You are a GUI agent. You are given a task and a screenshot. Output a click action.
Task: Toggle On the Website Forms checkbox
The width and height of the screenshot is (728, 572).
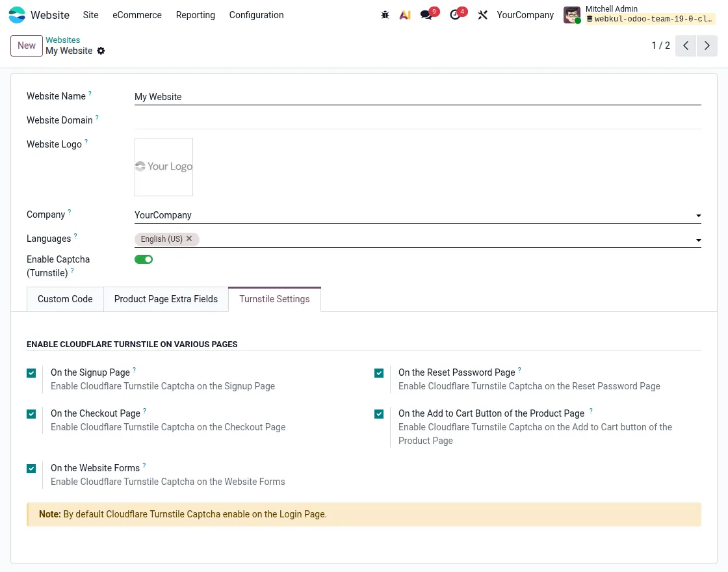click(x=31, y=469)
